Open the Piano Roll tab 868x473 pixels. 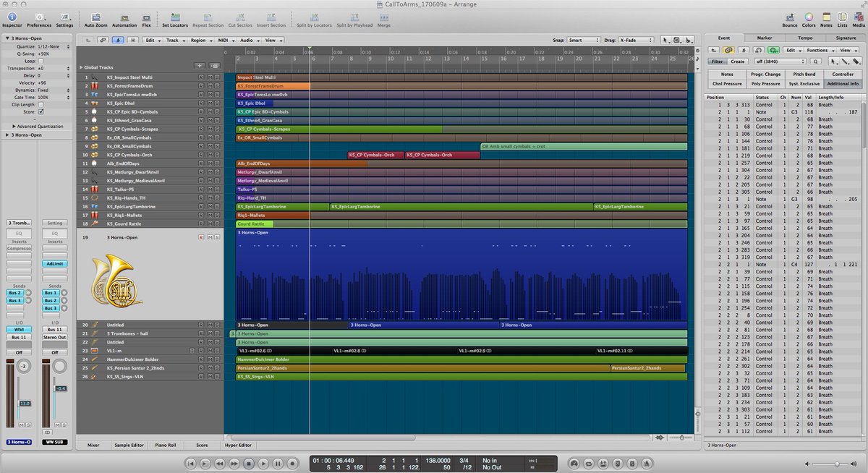pos(166,445)
